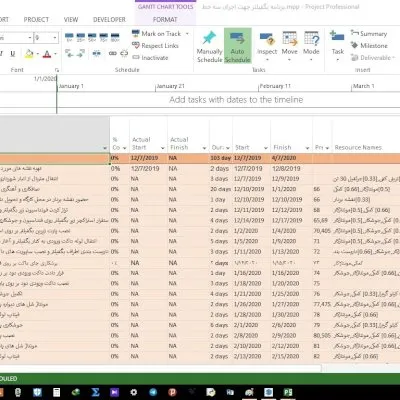This screenshot has height=400, width=400.
Task: Insert a Milestone
Action: click(369, 46)
